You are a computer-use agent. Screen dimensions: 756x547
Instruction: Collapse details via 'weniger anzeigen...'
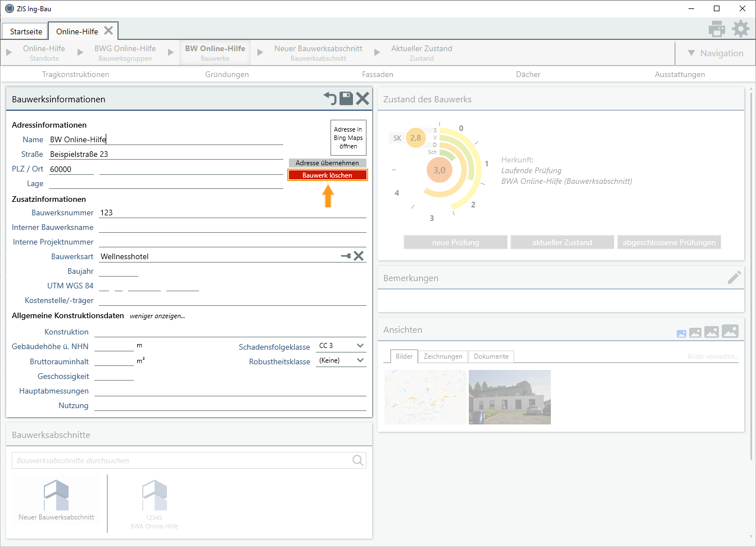pos(157,316)
